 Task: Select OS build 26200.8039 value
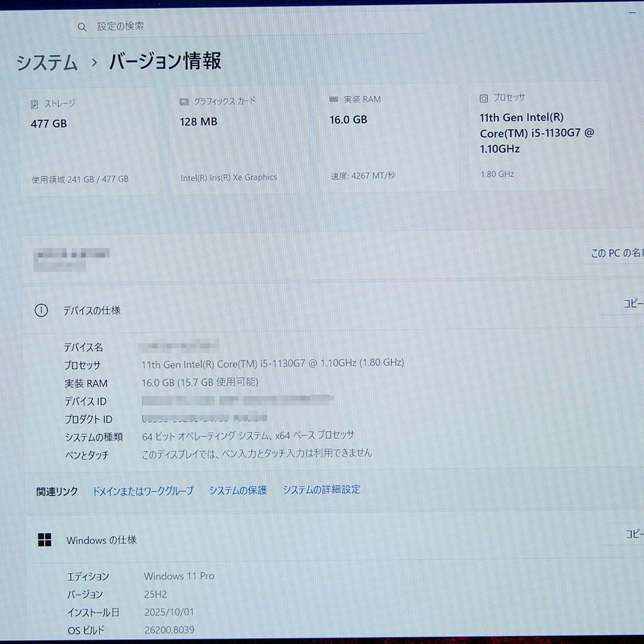pos(169,630)
